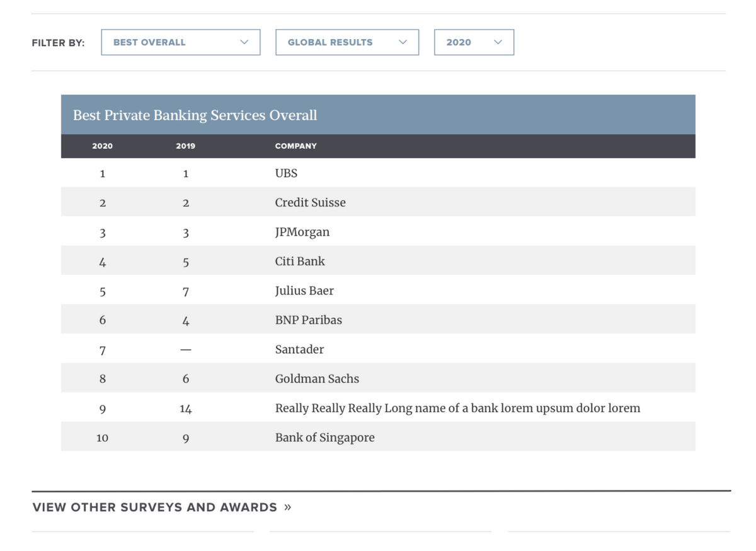756x551 pixels.
Task: Select the Credit Suisse row
Action: point(378,202)
